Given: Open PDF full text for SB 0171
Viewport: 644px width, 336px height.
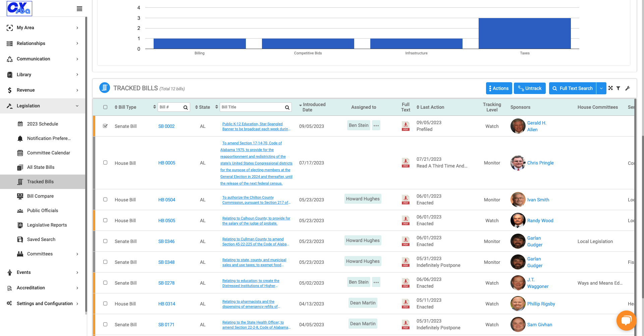Looking at the screenshot, I should 406,325.
